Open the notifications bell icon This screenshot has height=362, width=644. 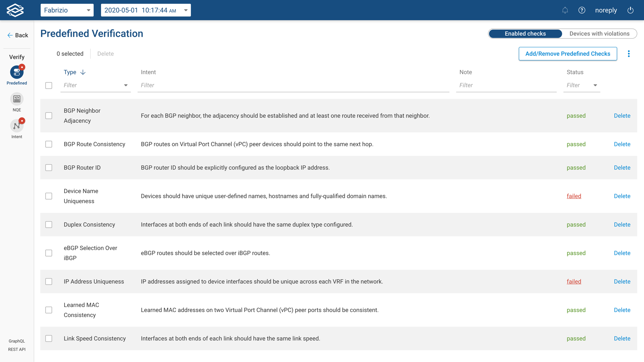point(565,10)
